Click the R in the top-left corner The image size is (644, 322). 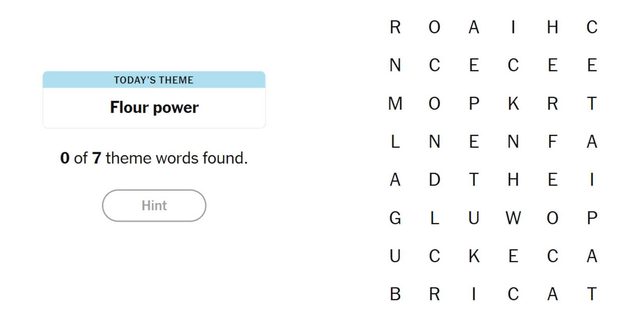pyautogui.click(x=395, y=27)
